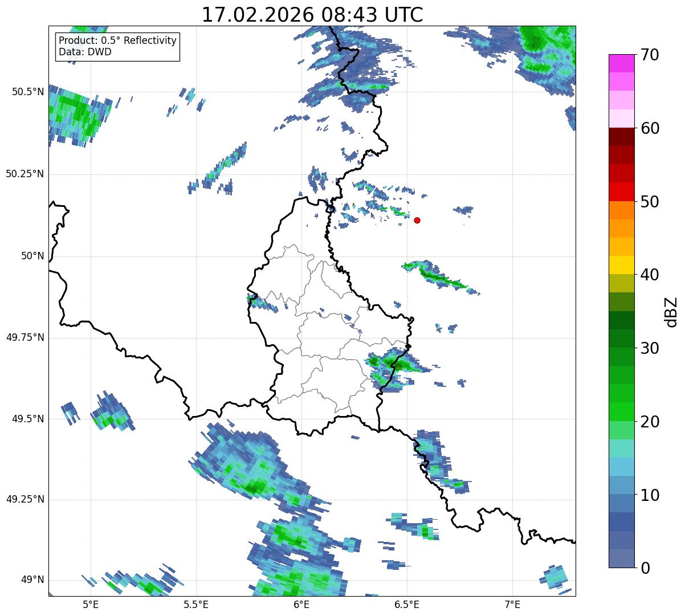The width and height of the screenshot is (685, 616).
Task: Click the red location marker dot
Action: [x=417, y=220]
